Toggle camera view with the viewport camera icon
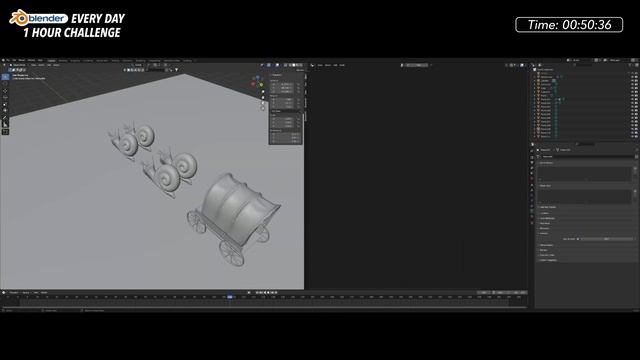 coord(262,103)
